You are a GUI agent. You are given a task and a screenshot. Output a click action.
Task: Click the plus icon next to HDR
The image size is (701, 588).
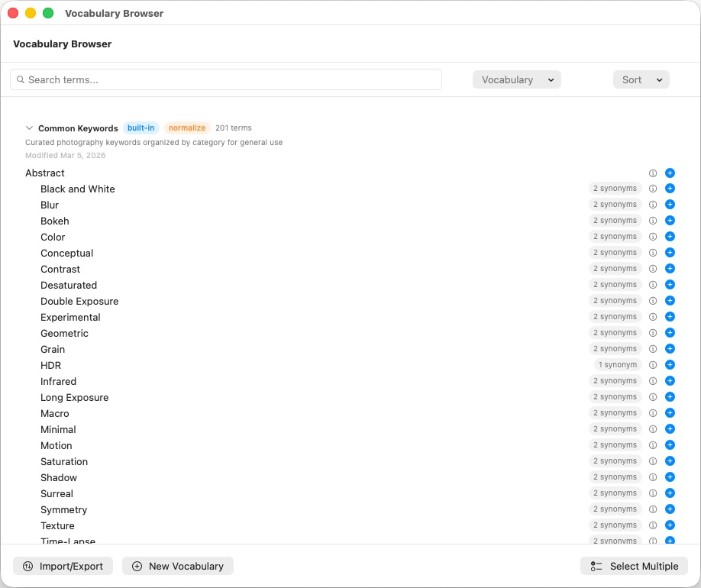click(670, 364)
